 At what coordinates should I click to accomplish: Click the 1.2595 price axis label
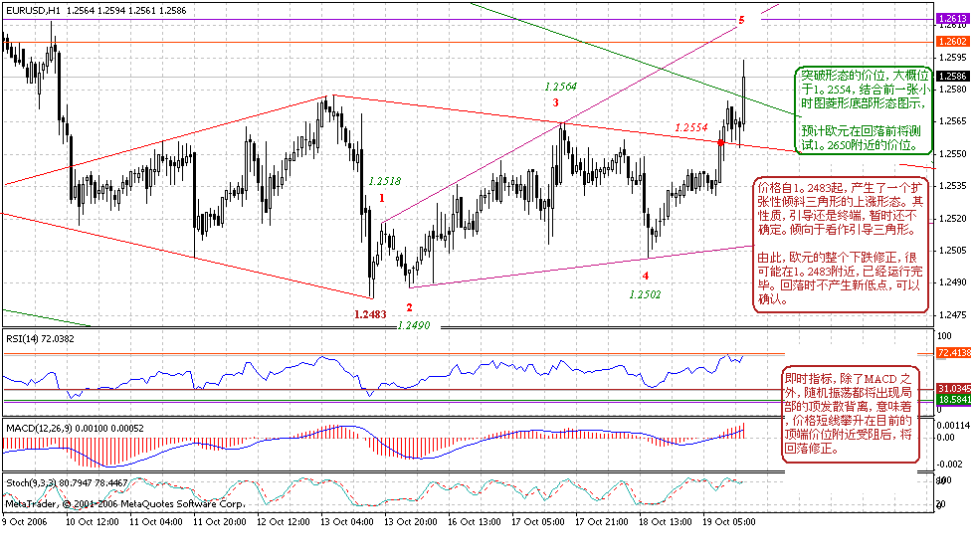953,58
